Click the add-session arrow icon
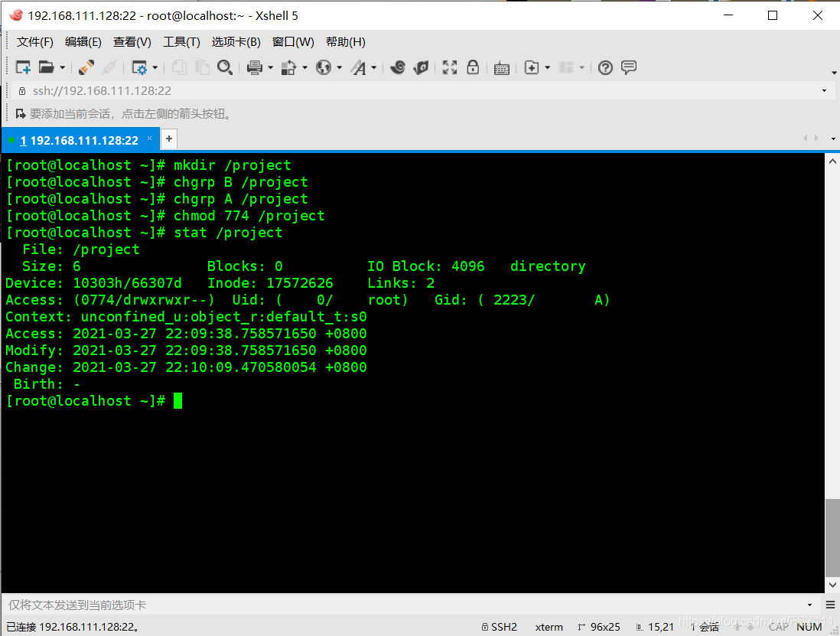Screen dimensions: 840x636 [x=21, y=113]
